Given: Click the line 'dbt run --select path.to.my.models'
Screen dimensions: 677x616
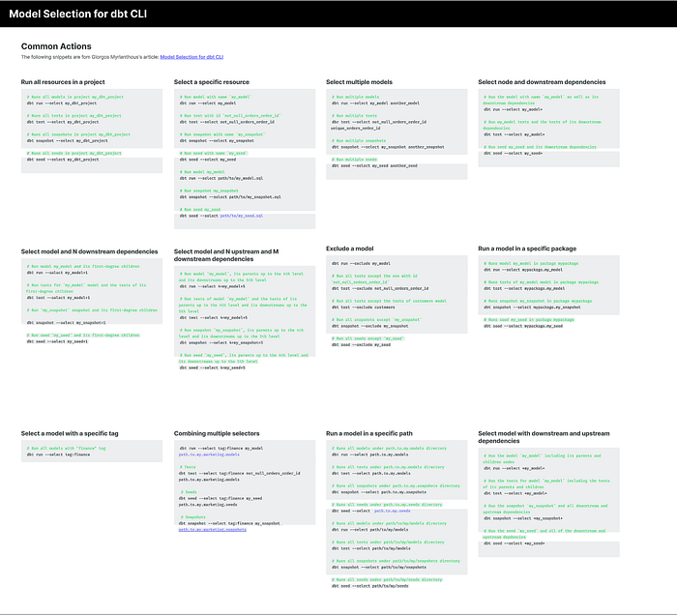Looking at the screenshot, I should (x=370, y=455).
